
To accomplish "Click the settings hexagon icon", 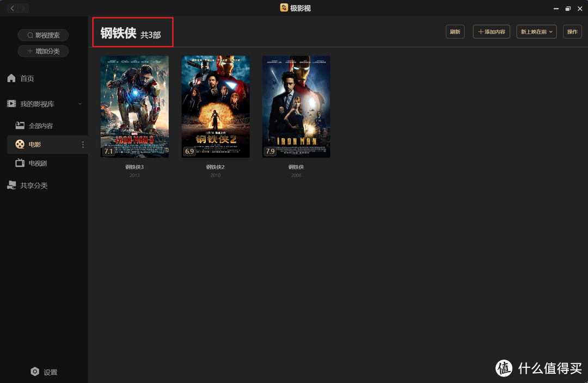I will (x=35, y=372).
